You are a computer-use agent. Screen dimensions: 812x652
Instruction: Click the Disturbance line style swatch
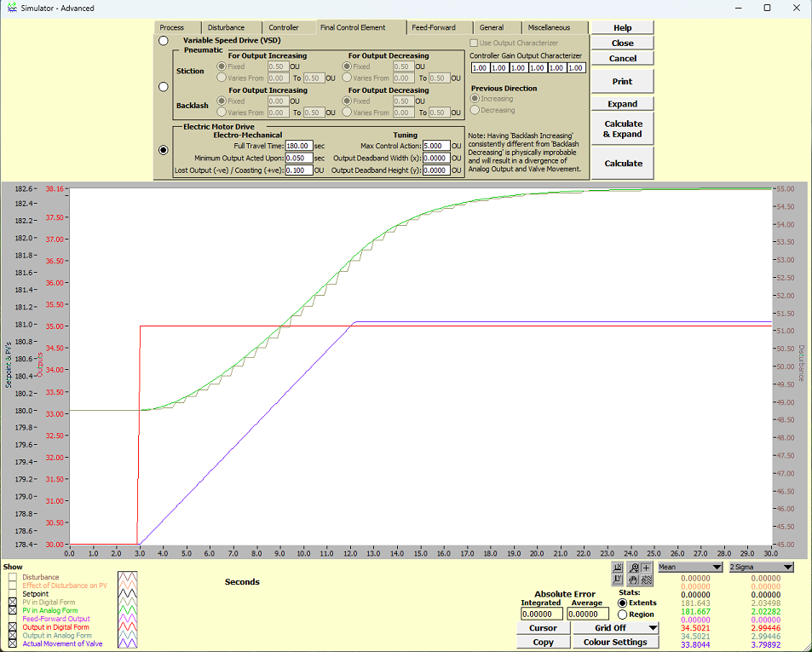pos(127,577)
